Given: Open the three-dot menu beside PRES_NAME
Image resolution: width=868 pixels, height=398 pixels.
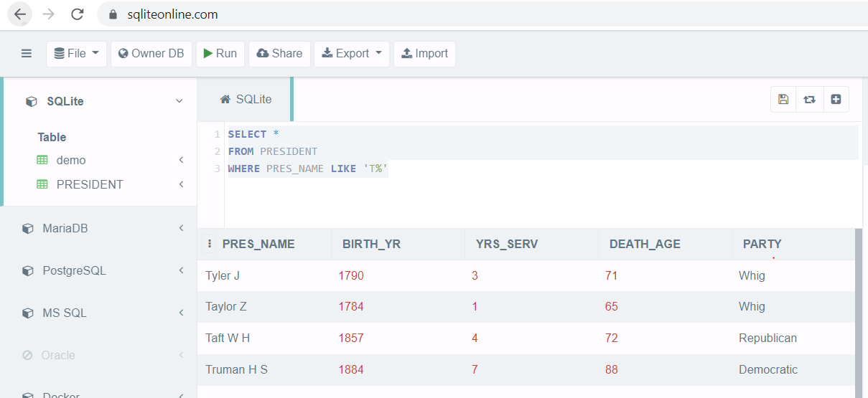Looking at the screenshot, I should point(210,244).
